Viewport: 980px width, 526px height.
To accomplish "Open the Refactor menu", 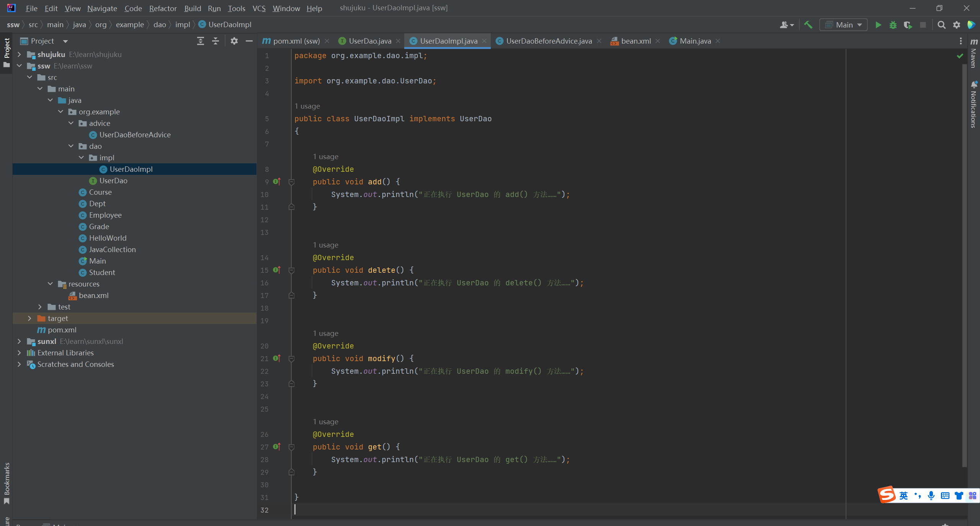I will coord(163,8).
